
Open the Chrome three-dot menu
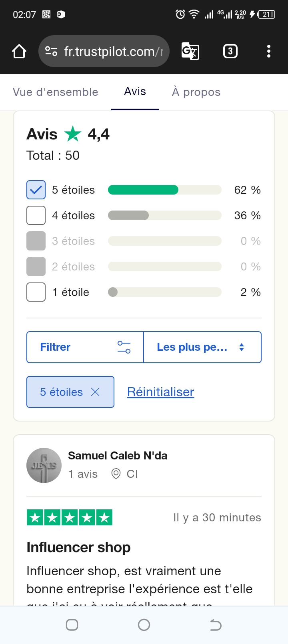click(x=268, y=51)
